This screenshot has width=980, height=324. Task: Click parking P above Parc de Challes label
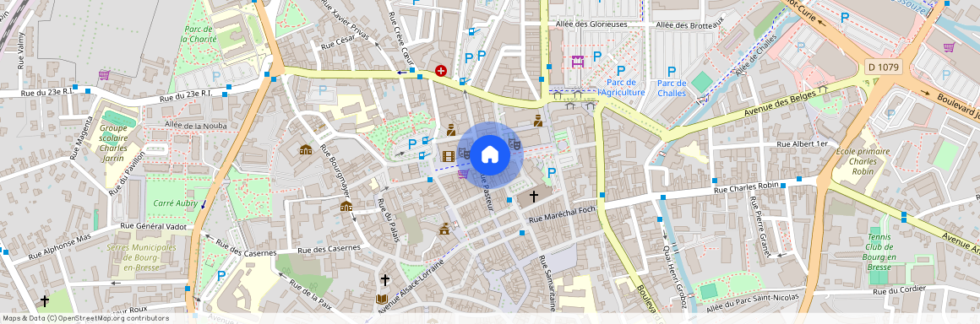pos(672,71)
